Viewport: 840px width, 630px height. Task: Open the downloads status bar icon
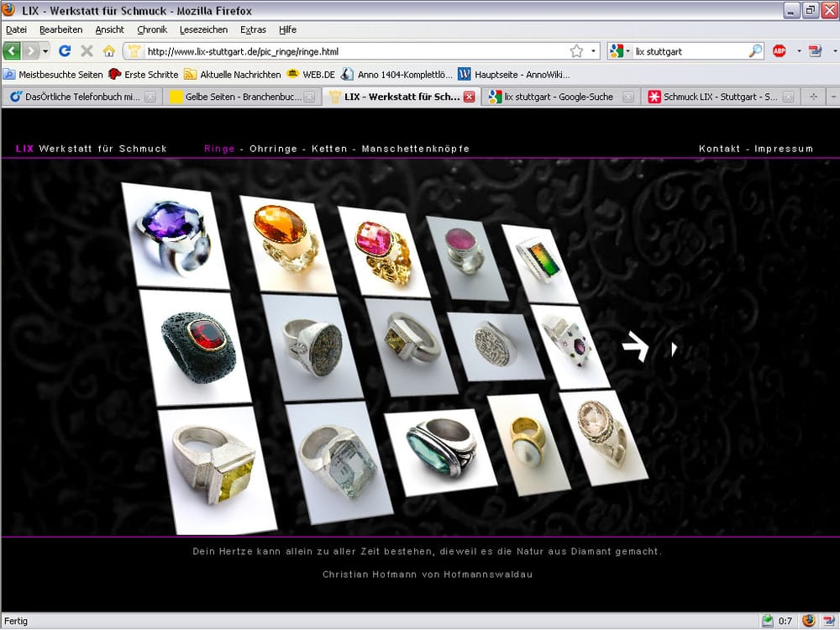pyautogui.click(x=767, y=621)
